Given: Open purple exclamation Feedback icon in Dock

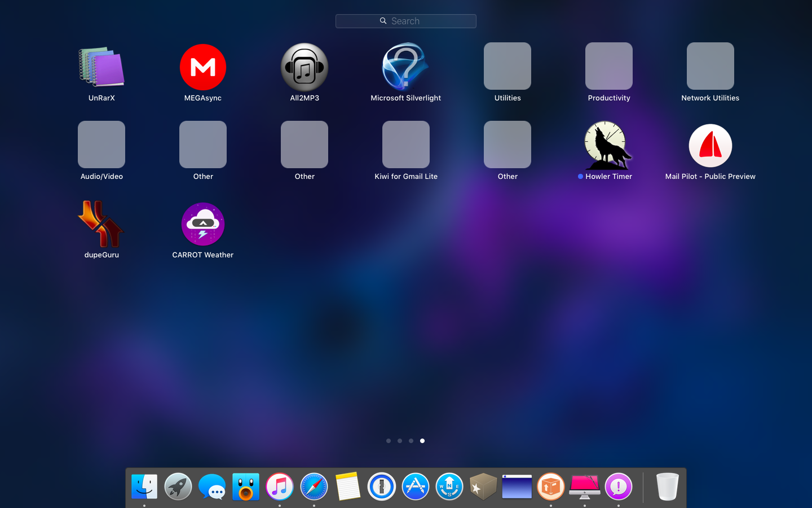Looking at the screenshot, I should pyautogui.click(x=619, y=487).
